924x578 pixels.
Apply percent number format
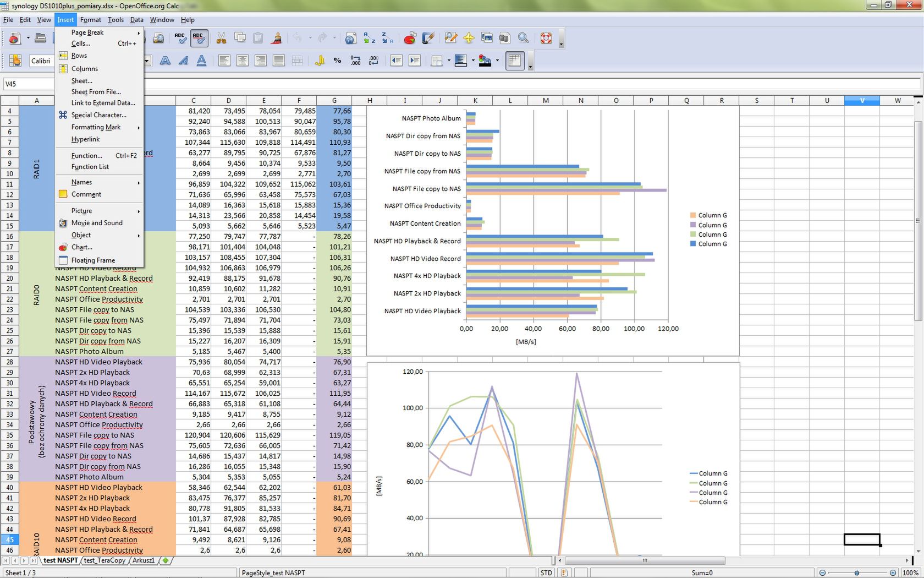point(337,61)
